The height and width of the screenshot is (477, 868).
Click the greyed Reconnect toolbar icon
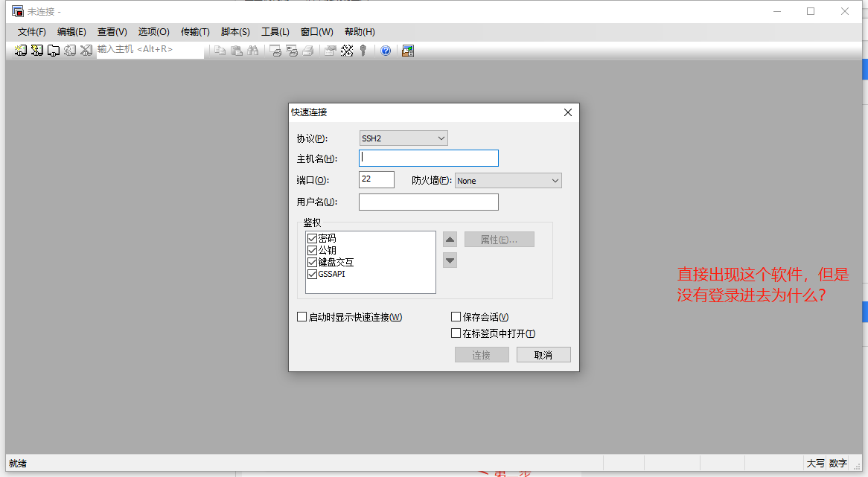click(x=70, y=51)
